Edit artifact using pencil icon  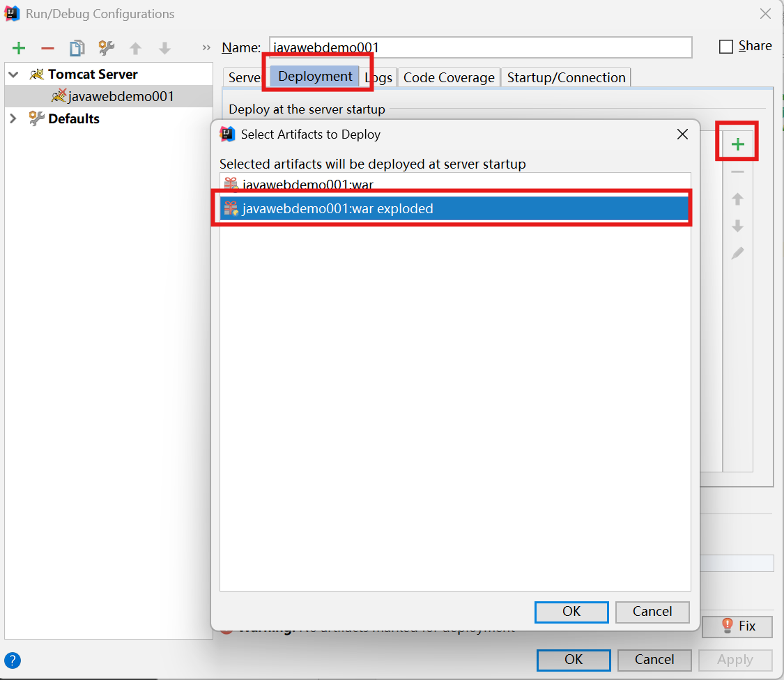click(737, 254)
